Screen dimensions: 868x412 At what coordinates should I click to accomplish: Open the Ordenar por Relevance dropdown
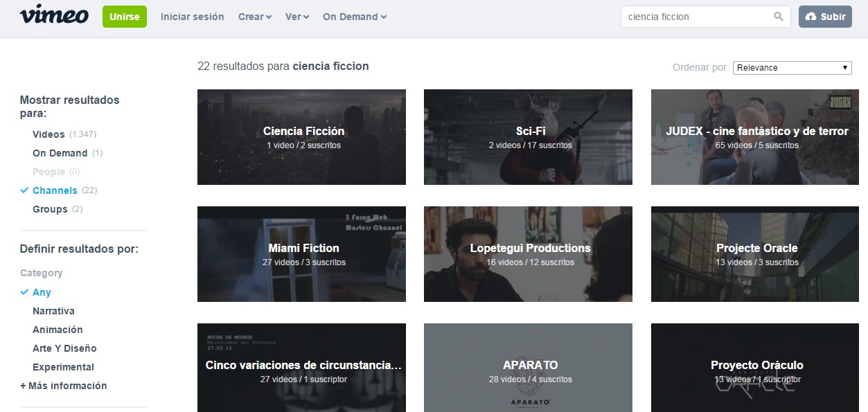click(x=792, y=68)
